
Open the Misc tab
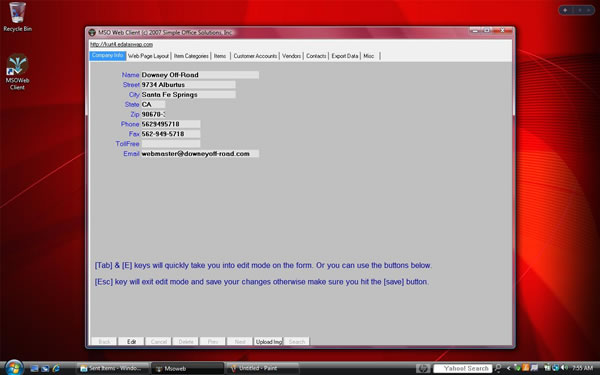(368, 56)
